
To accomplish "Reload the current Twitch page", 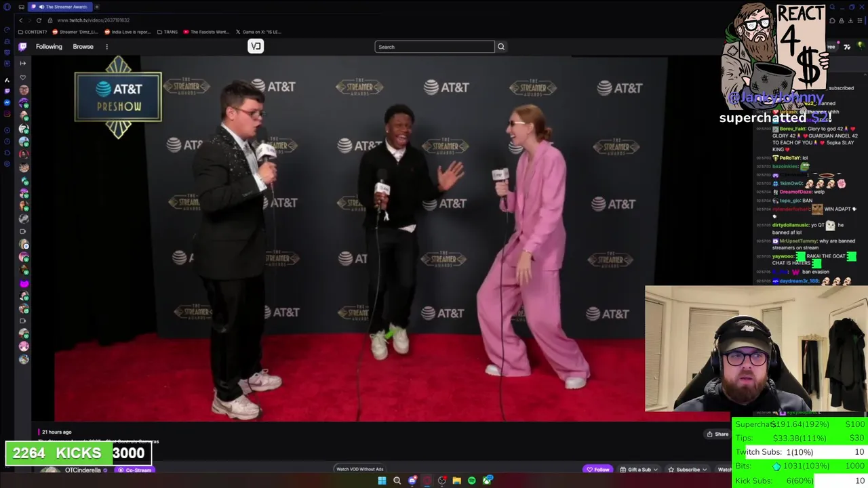I will [x=39, y=20].
